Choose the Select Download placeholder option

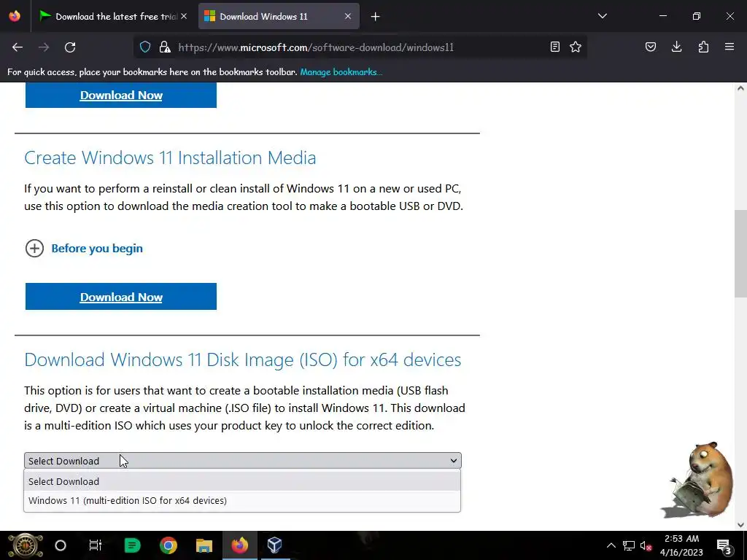coord(242,481)
